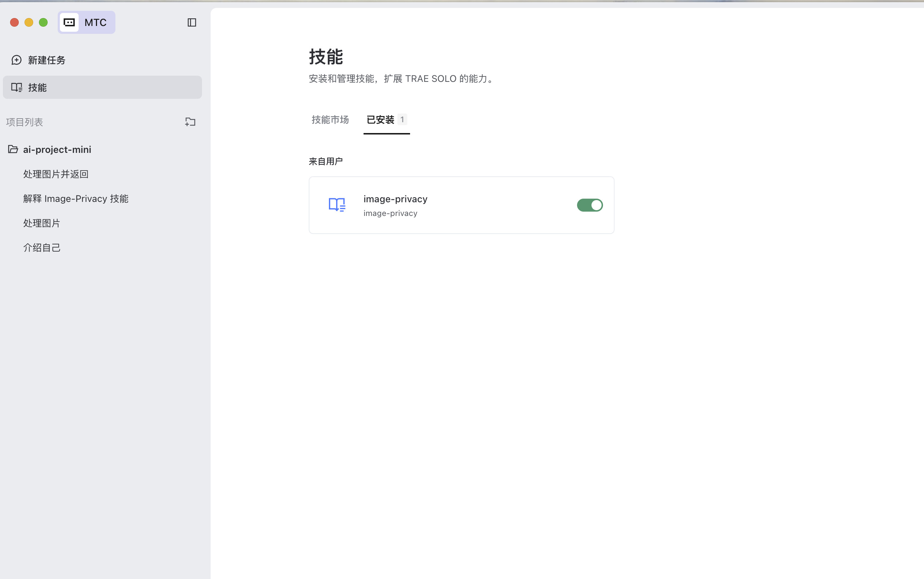Image resolution: width=924 pixels, height=579 pixels.
Task: Click the 新建任务 button
Action: [x=47, y=60]
